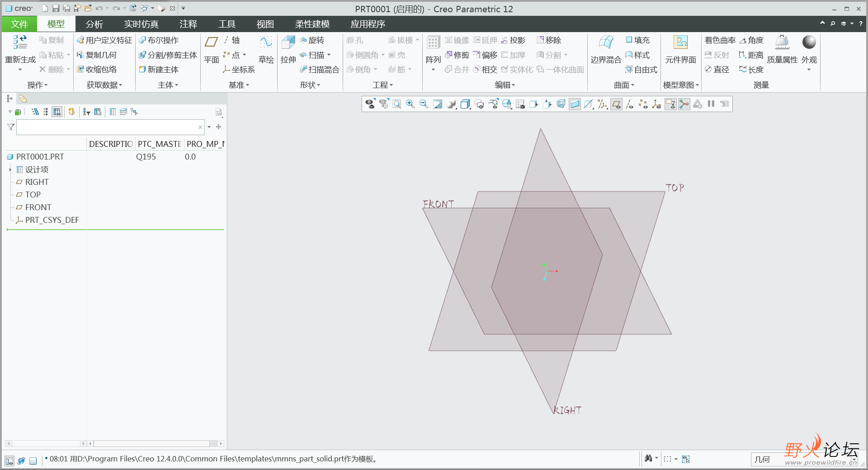Open the display style cube icon
Image resolution: width=868 pixels, height=470 pixels.
(465, 104)
